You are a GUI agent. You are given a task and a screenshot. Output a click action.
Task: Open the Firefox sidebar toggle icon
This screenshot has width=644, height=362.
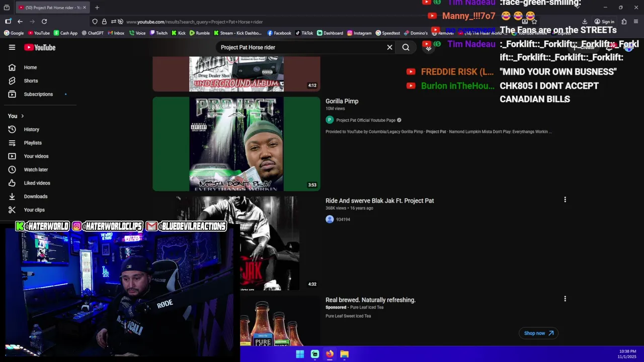[8, 22]
